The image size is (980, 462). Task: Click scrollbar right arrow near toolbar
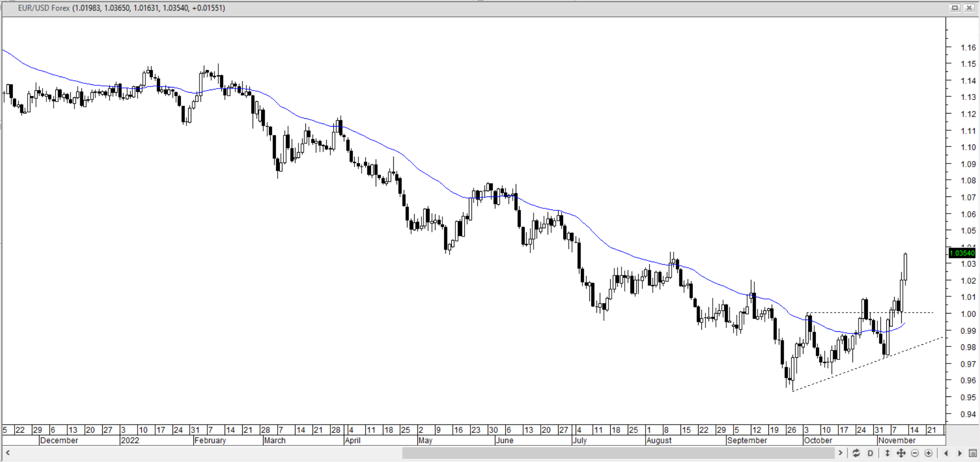[x=840, y=453]
